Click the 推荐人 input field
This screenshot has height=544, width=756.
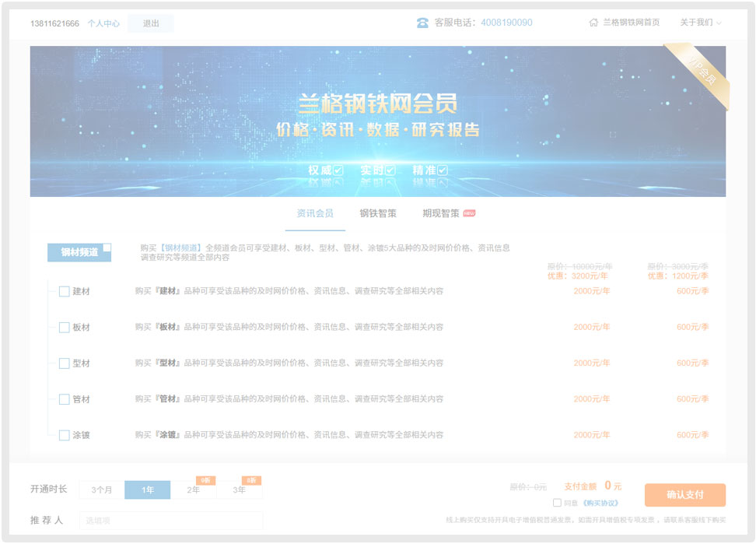point(171,520)
